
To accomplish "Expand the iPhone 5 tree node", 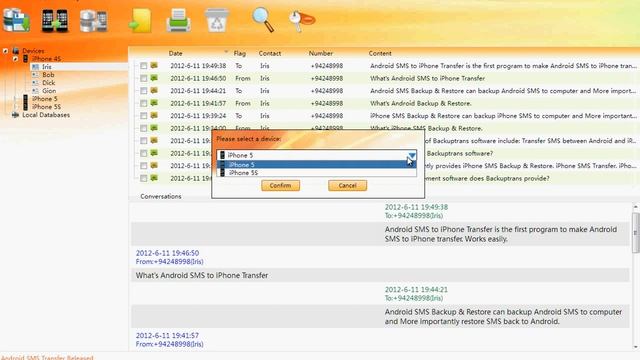I will (15, 99).
